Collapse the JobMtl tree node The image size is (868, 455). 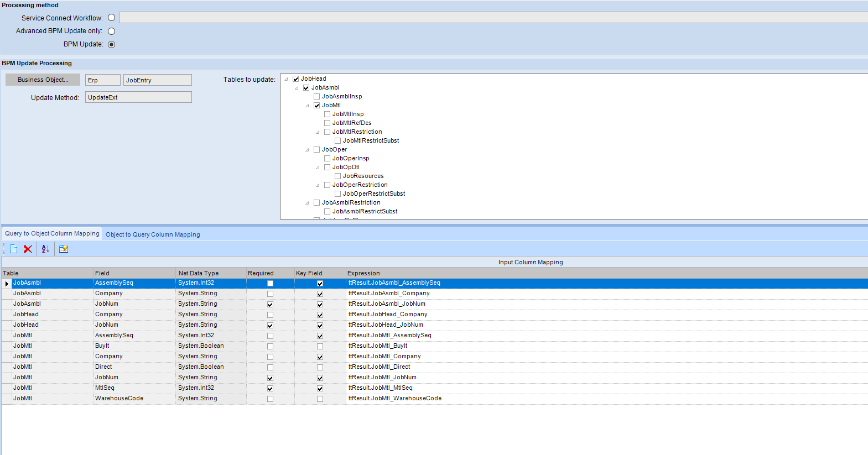(x=307, y=106)
